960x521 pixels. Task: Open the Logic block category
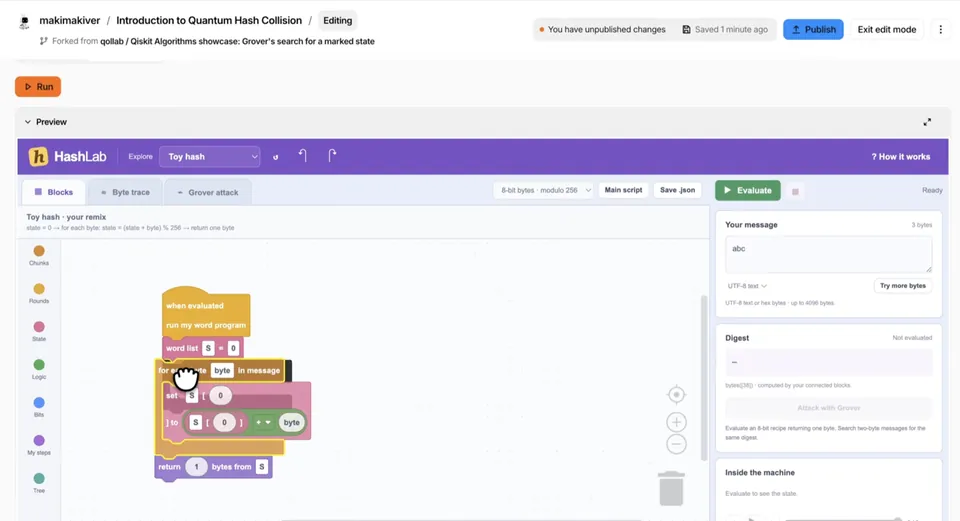point(39,369)
